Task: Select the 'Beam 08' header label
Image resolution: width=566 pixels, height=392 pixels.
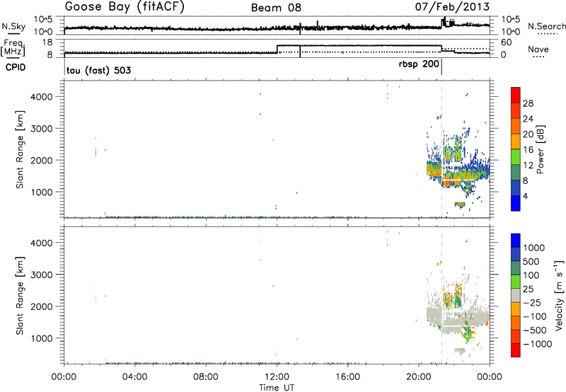Action: [276, 8]
